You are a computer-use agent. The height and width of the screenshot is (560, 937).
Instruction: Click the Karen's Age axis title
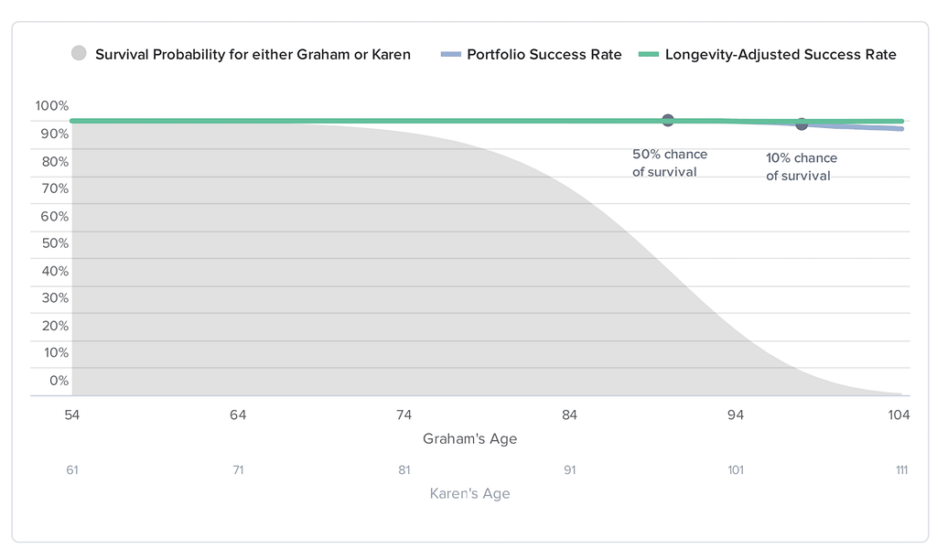(x=469, y=494)
